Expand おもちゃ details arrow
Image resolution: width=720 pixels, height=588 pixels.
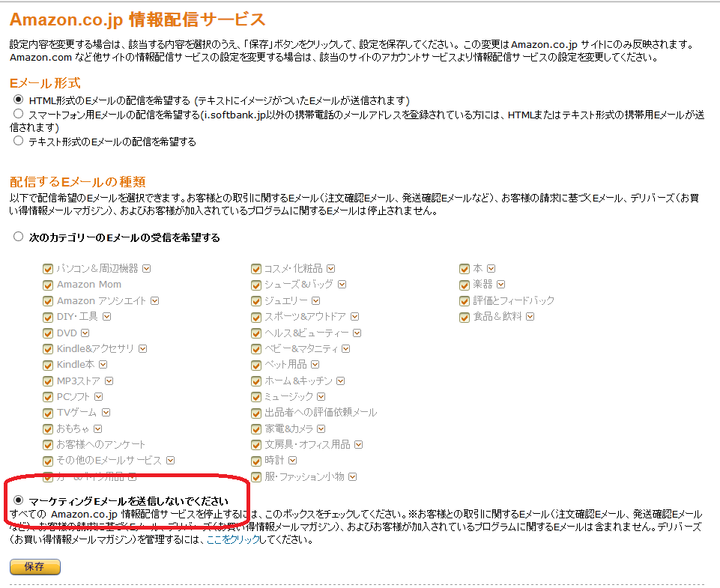click(98, 428)
